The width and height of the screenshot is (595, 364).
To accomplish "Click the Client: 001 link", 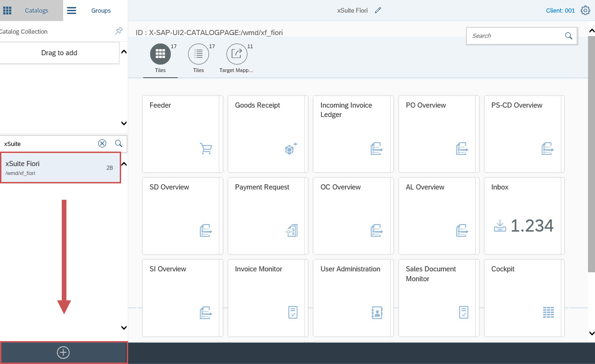I will 560,10.
